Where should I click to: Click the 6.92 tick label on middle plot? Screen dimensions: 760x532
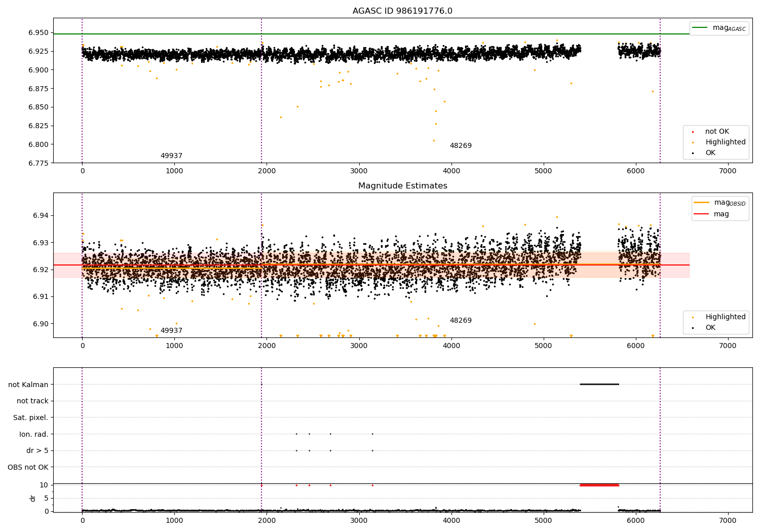pos(40,270)
